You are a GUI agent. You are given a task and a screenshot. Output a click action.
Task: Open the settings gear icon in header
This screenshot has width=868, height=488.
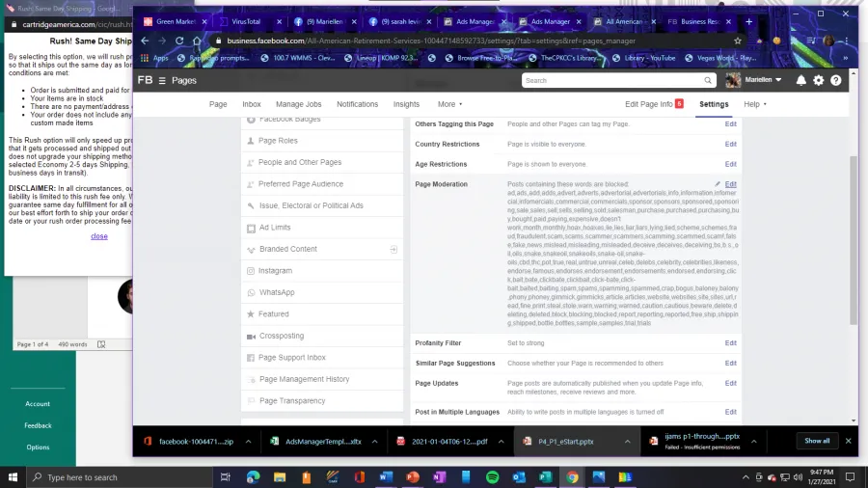point(818,81)
